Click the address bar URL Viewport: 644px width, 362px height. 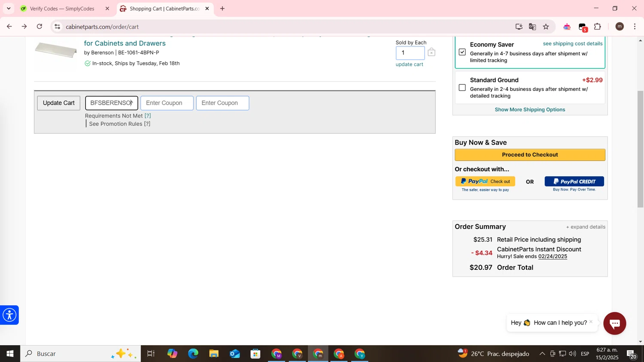[x=102, y=27]
